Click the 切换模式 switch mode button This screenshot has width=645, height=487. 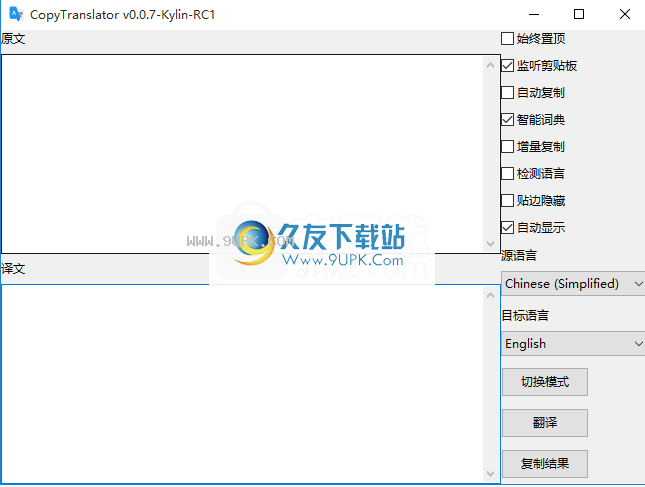point(545,382)
